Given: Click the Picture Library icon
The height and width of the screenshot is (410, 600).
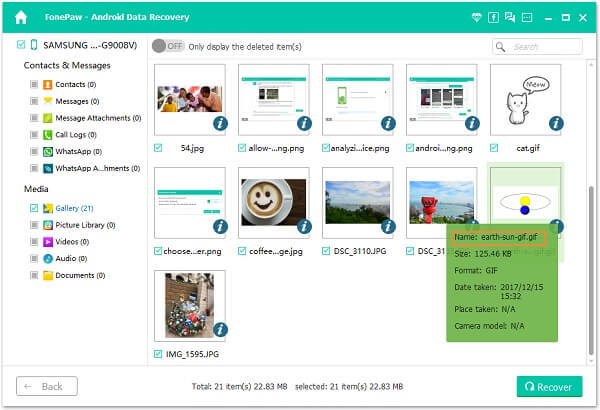Looking at the screenshot, I should click(47, 225).
